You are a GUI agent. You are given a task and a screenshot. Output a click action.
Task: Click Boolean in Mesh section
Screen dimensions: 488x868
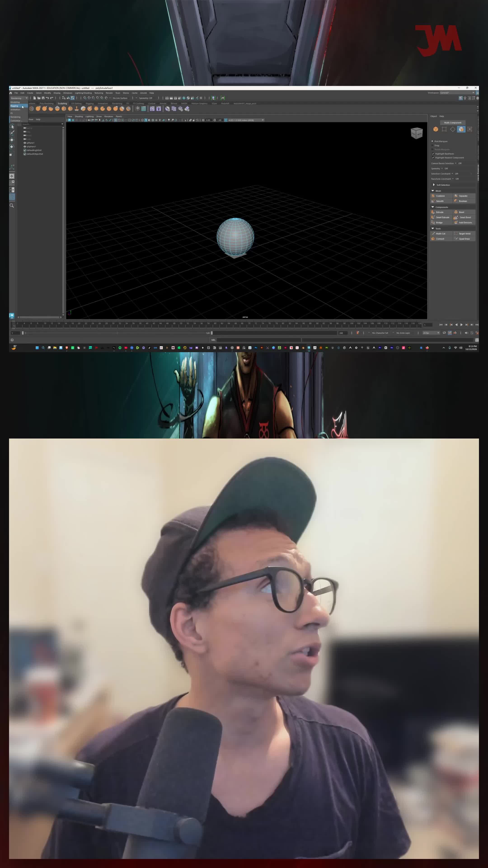pyautogui.click(x=464, y=201)
